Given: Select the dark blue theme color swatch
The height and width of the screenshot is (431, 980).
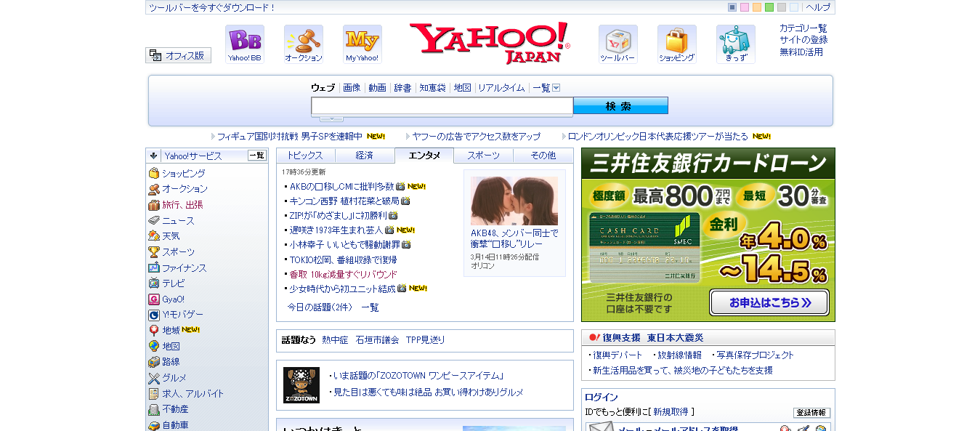Looking at the screenshot, I should tap(732, 7).
